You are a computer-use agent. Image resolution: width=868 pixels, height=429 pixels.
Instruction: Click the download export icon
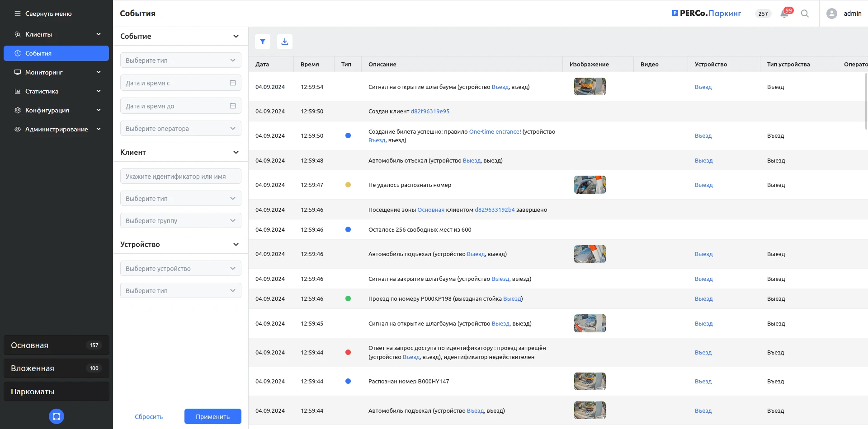coord(285,42)
